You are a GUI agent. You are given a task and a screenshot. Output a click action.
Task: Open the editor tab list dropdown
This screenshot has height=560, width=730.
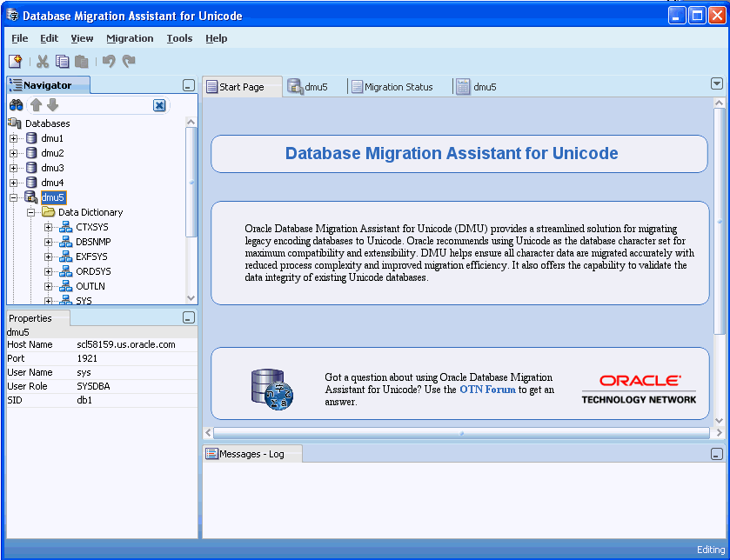coord(717,83)
